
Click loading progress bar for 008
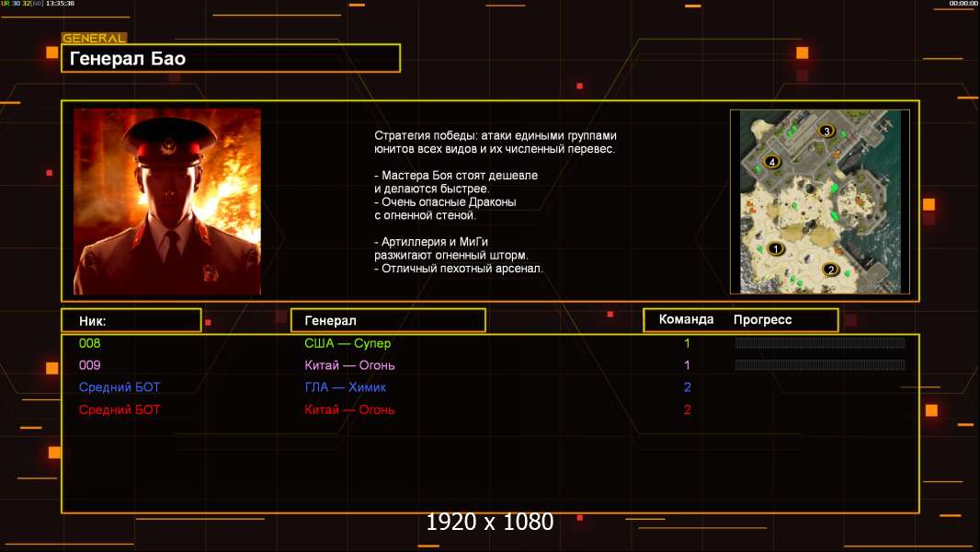click(x=820, y=342)
